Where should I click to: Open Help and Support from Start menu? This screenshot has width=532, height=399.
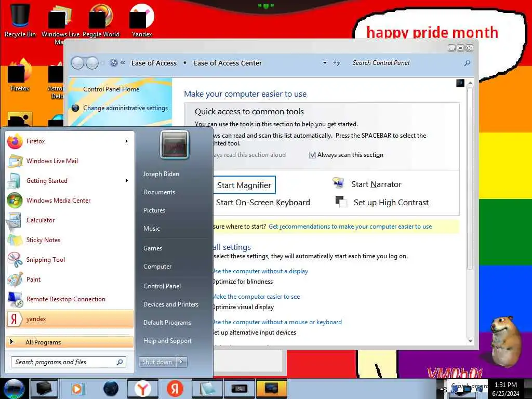(x=167, y=341)
